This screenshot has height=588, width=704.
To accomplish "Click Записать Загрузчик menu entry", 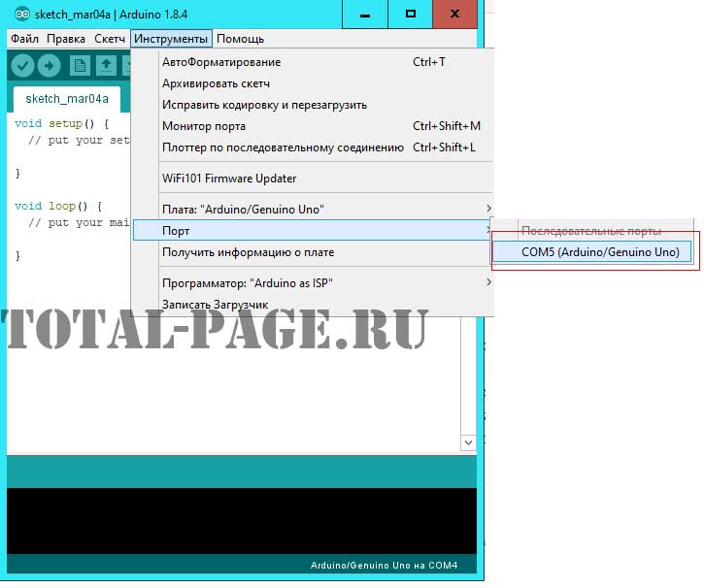I will point(313,305).
